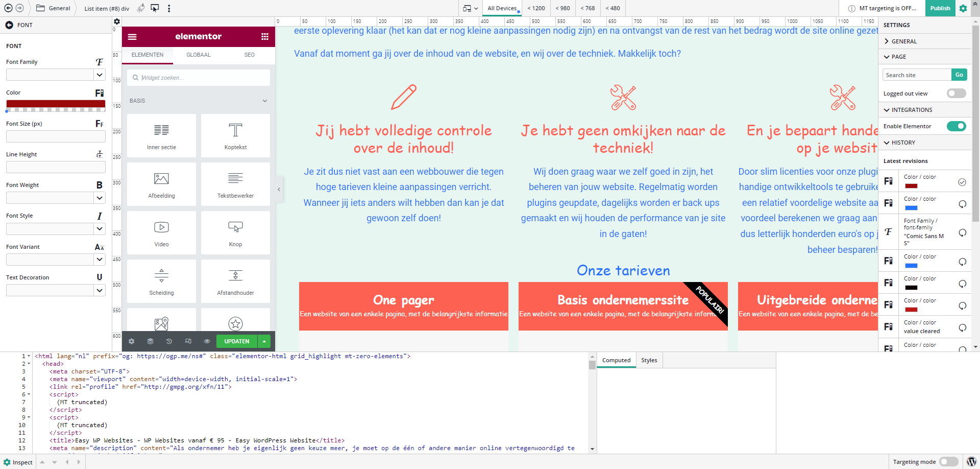This screenshot has height=469, width=980.
Task: Open Text Decoration dropdown
Action: pos(100,291)
